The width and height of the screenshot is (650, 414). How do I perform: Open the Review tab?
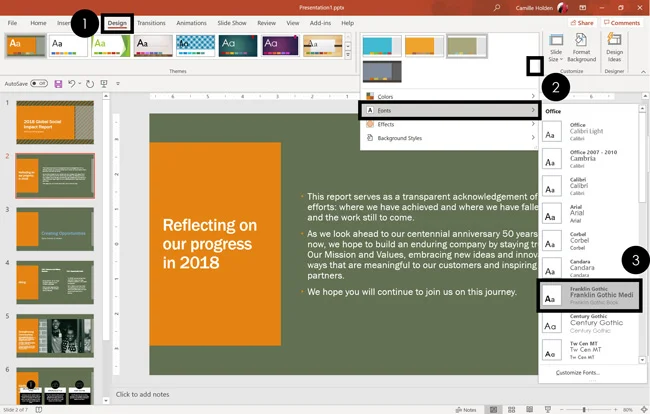[x=266, y=23]
